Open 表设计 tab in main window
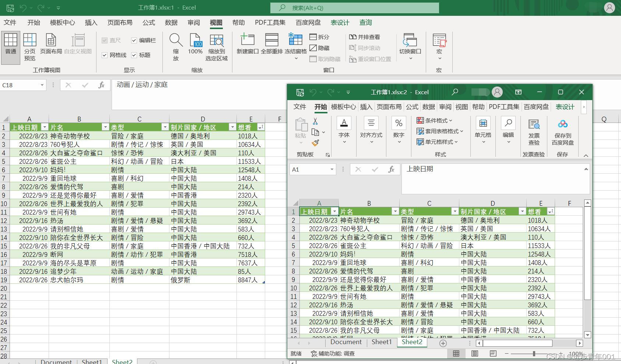Viewport: 621px width, 364px height. 340,22
